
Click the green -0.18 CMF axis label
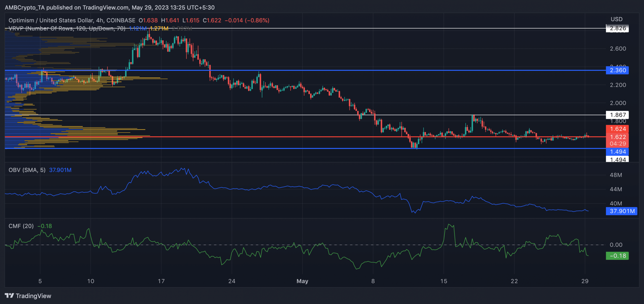click(x=618, y=256)
